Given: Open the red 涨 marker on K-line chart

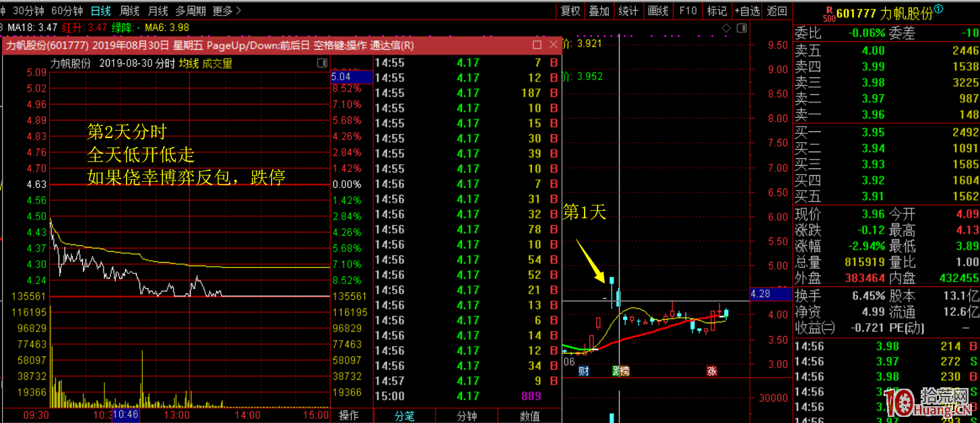Looking at the screenshot, I should coord(712,371).
